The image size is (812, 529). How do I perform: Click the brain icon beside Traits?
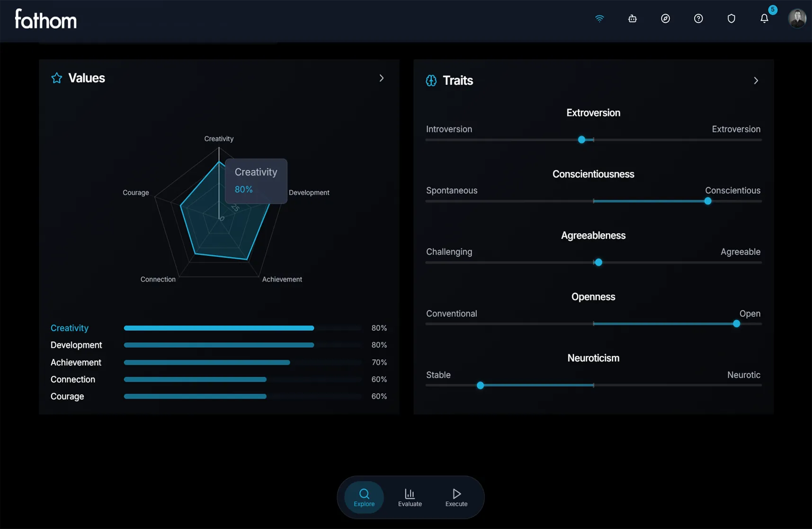click(431, 80)
